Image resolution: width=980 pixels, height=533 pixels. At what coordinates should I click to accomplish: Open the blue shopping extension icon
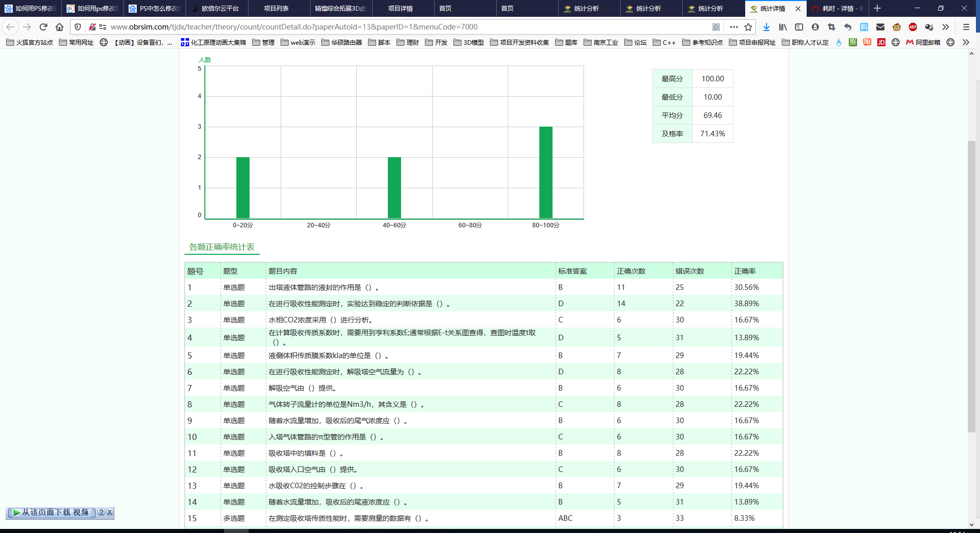click(x=864, y=27)
